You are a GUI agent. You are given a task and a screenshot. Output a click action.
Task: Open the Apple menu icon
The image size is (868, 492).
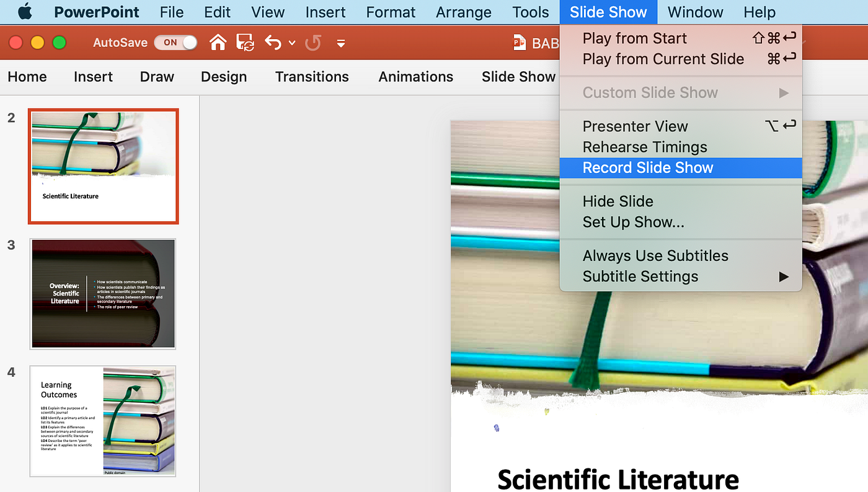click(x=25, y=11)
